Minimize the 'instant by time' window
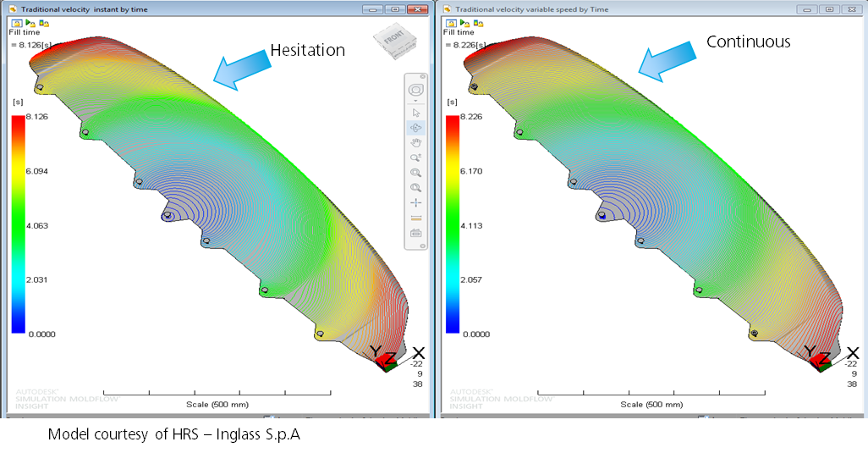Screen dimensions: 868x453 [373, 8]
